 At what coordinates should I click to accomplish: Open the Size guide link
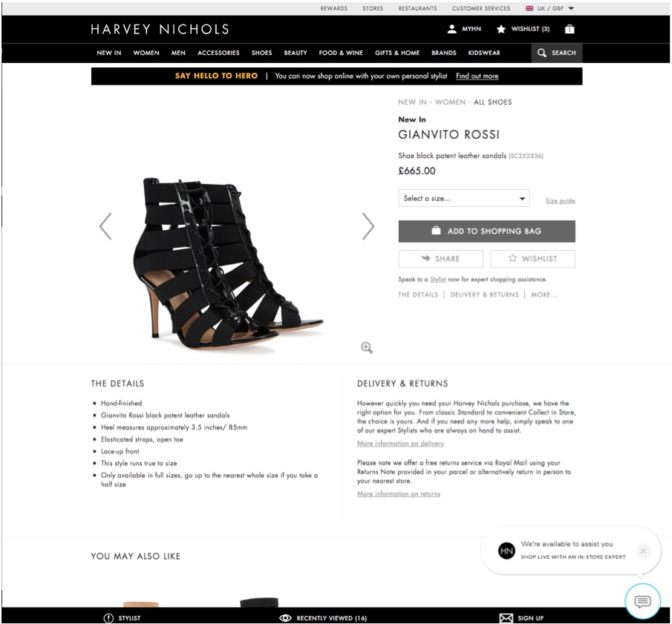pos(560,200)
